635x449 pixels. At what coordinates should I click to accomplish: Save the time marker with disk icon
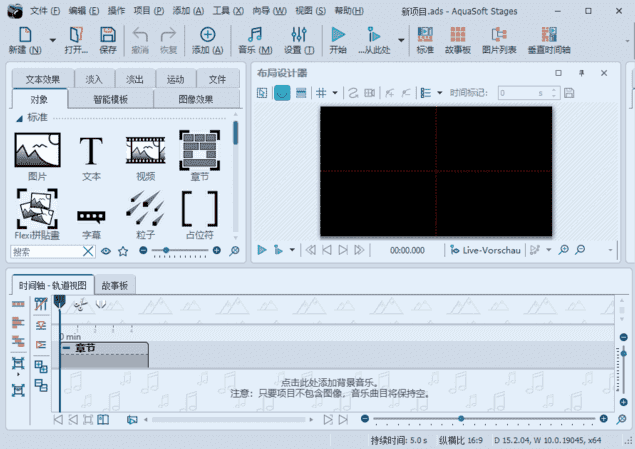[x=569, y=93]
